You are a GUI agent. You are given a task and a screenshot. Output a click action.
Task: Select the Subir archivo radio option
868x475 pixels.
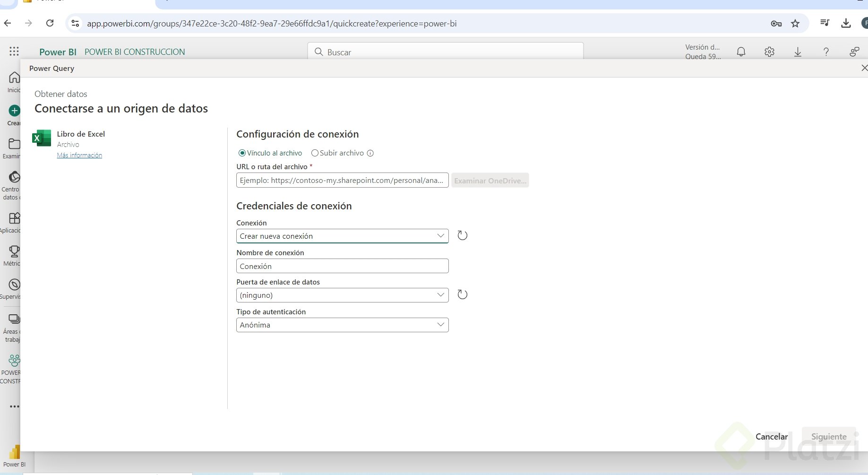tap(315, 153)
